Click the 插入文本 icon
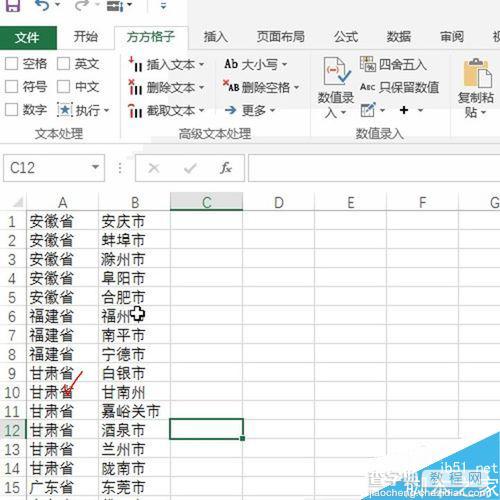This screenshot has height=500, width=500. tap(136, 64)
